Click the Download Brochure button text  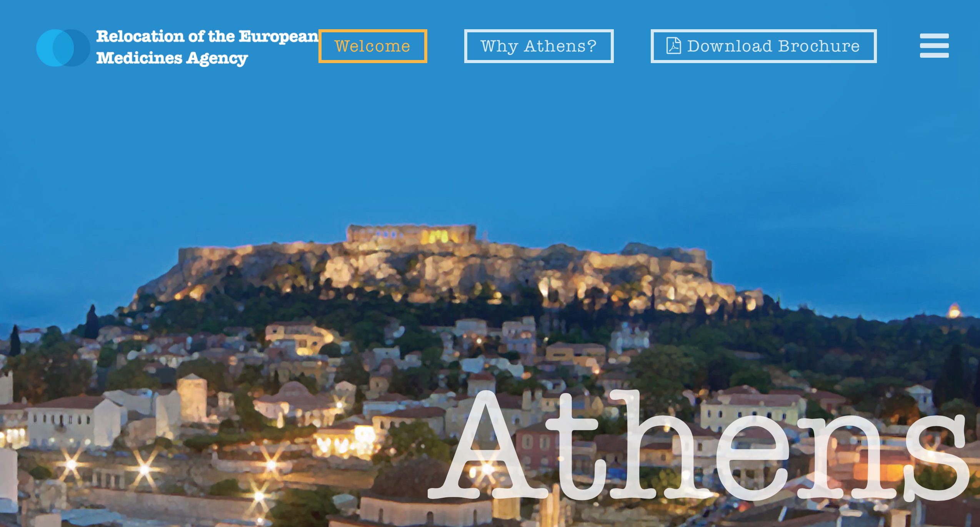tap(773, 46)
